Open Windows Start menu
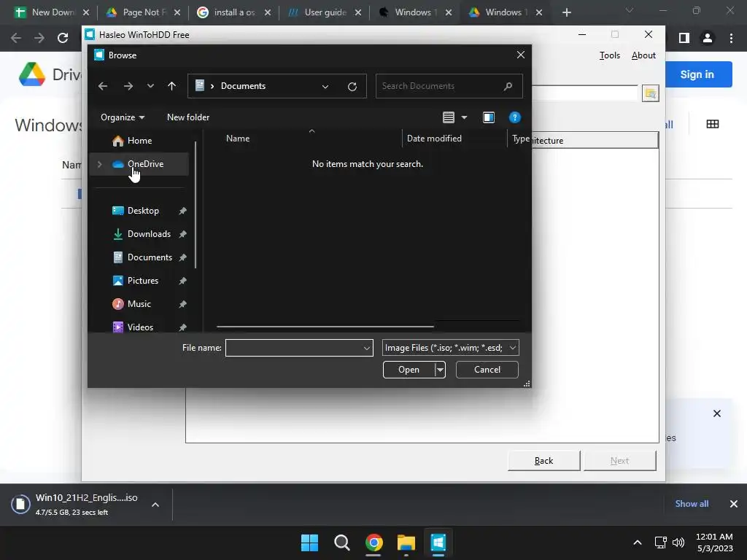Viewport: 747px width, 560px height. [x=309, y=542]
